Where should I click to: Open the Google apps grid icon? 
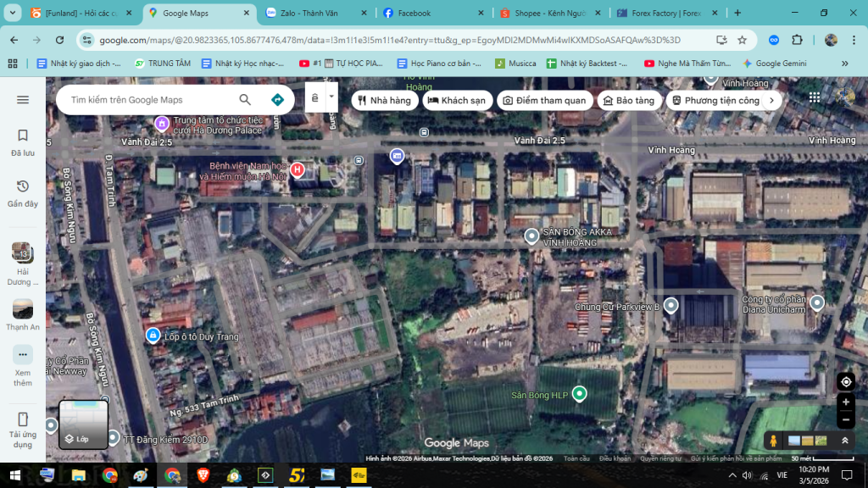coord(815,98)
